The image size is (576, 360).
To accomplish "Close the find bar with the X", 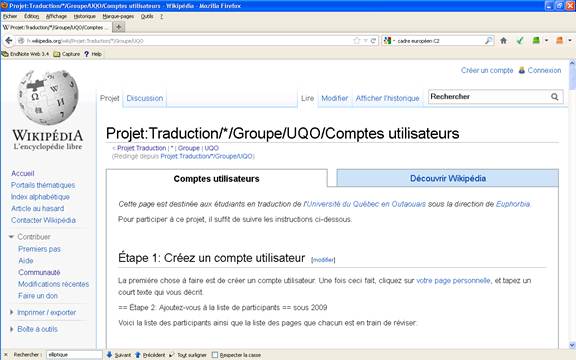I will tap(6, 355).
